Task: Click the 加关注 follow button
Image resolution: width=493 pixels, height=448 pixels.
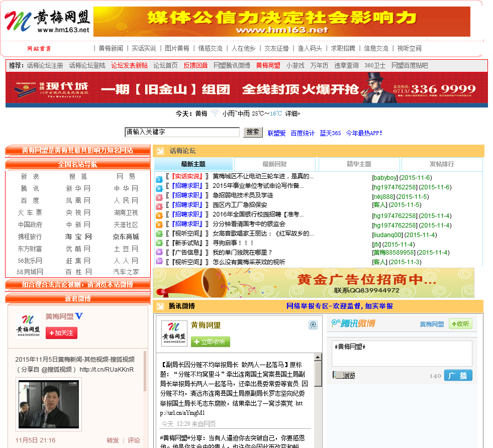Action: (x=61, y=333)
